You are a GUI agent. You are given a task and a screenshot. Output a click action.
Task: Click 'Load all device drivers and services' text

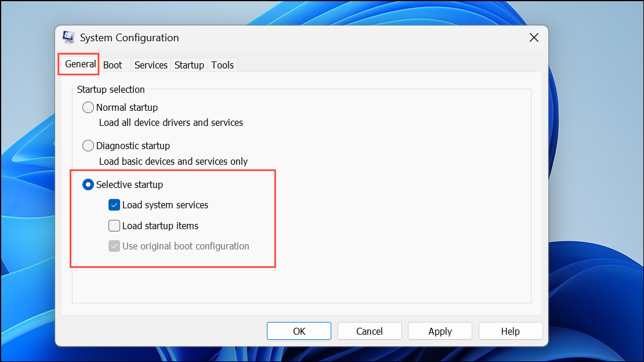coord(171,122)
